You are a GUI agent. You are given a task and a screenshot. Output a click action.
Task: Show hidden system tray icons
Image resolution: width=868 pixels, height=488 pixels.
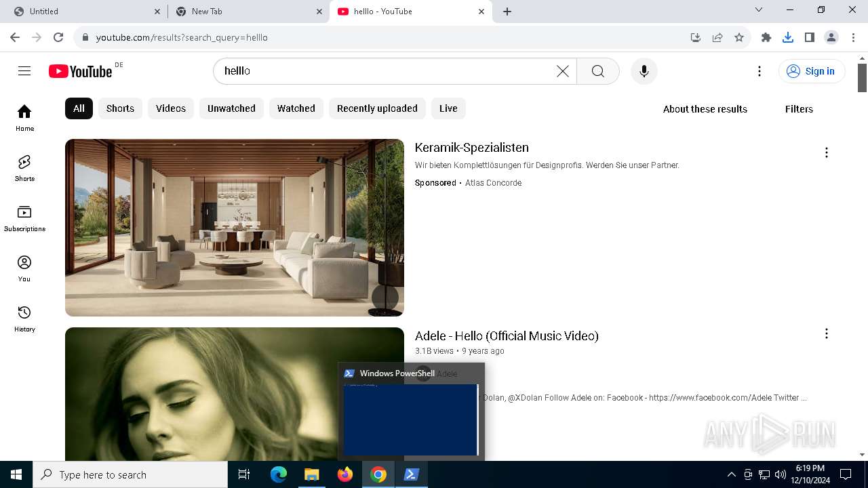(x=731, y=474)
